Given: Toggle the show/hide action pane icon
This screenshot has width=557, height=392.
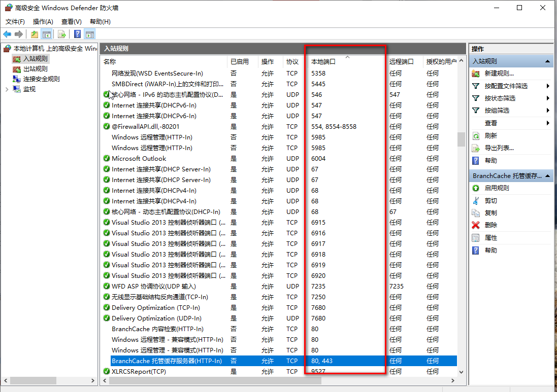Looking at the screenshot, I should [x=90, y=34].
